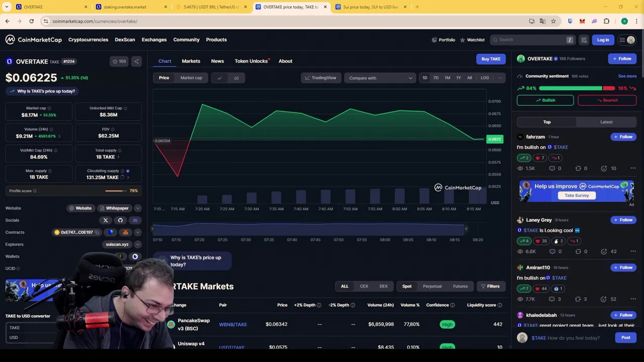Click the chart range navigator slider
This screenshot has height=362, width=644.
pyautogui.click(x=309, y=229)
